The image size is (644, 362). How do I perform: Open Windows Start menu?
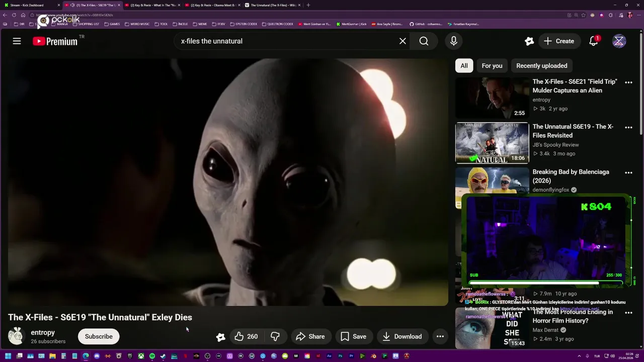8,356
